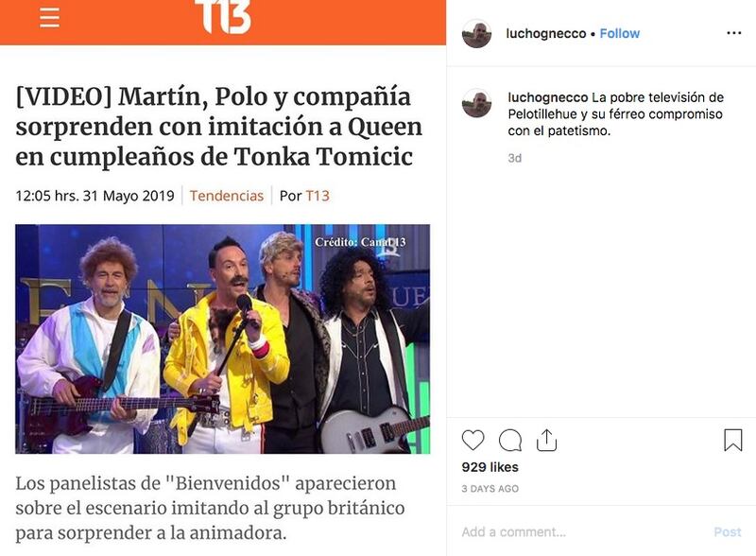Screen dimensions: 756x556
Task: Save the post with the bookmark icon
Action: pyautogui.click(x=733, y=441)
